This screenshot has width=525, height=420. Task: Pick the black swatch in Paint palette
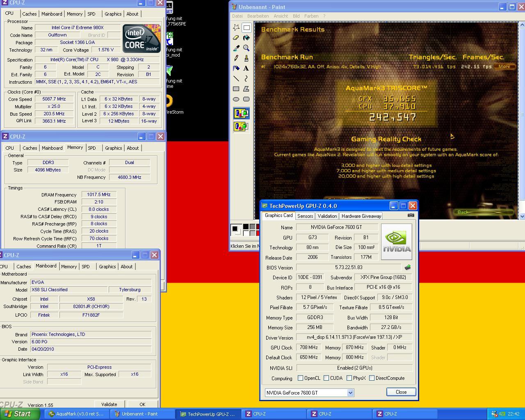tap(245, 226)
